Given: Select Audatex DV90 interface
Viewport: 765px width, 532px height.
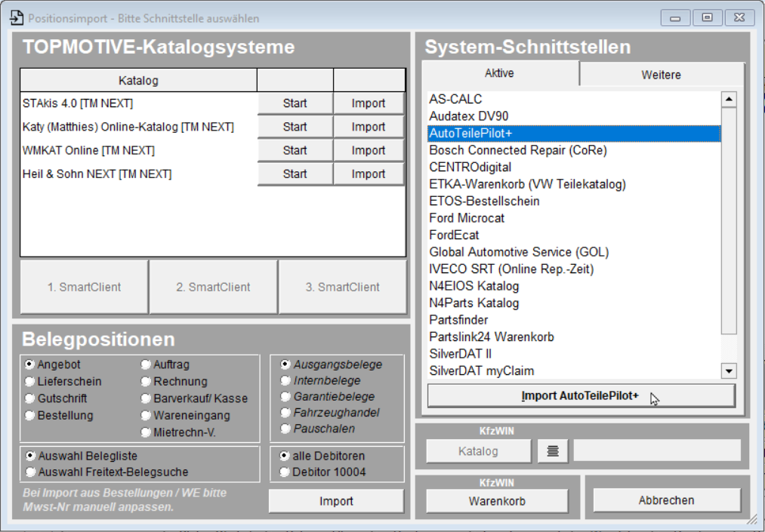Looking at the screenshot, I should click(574, 116).
